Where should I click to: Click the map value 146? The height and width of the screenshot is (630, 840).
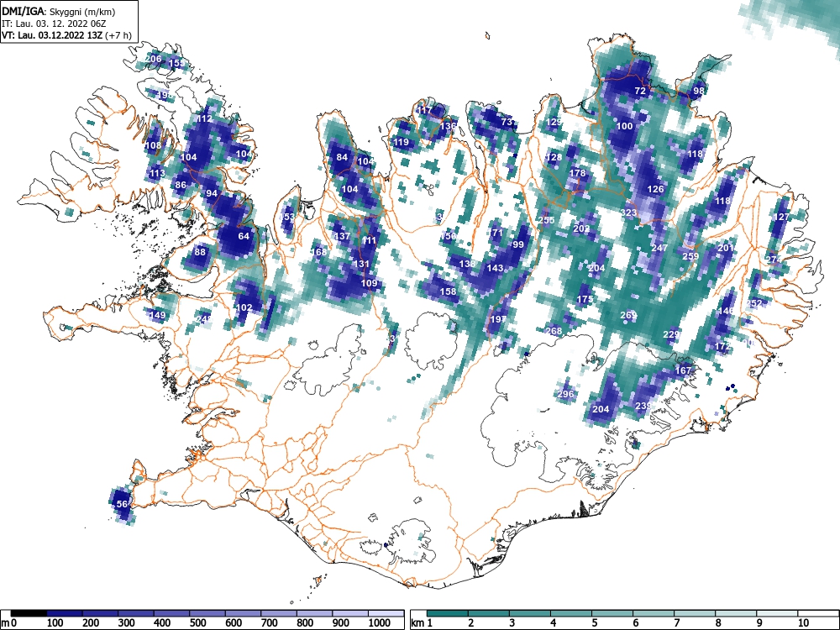(x=726, y=312)
